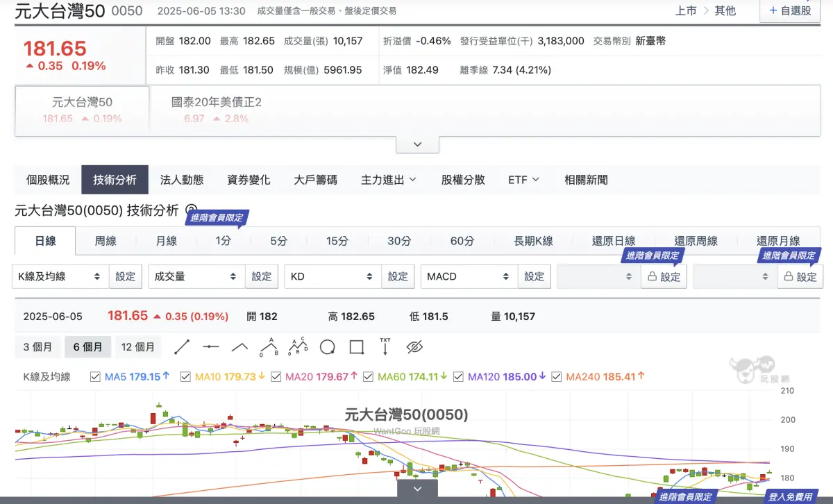833x504 pixels.
Task: Click the plus icon in 自選股 button
Action: coord(773,10)
